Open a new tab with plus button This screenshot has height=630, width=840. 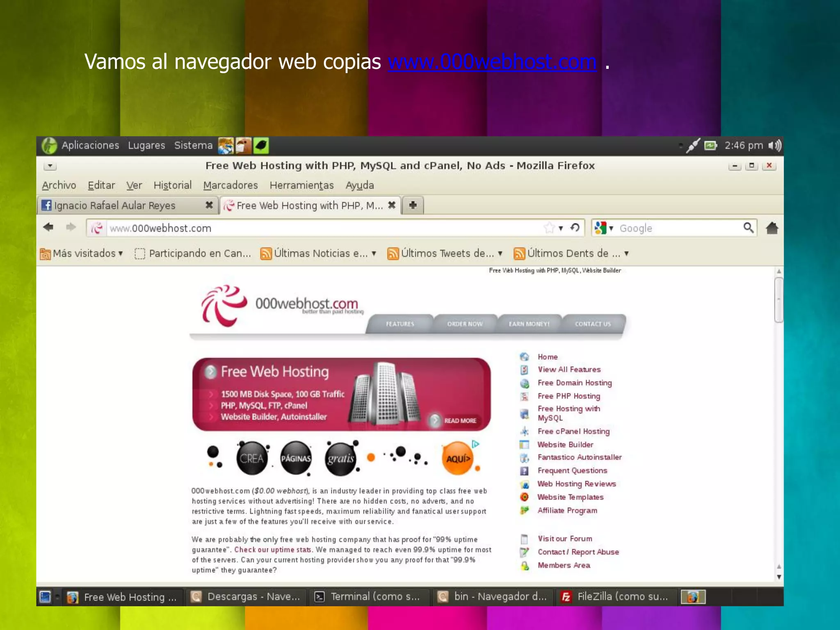click(413, 205)
